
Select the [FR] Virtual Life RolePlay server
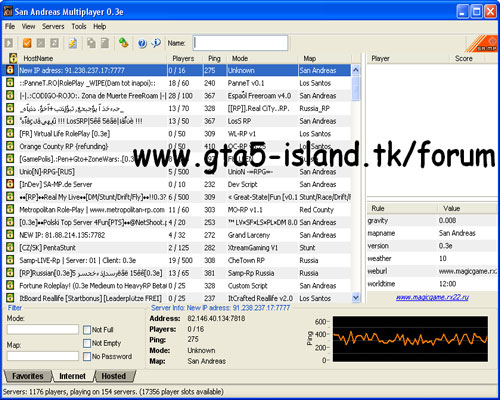point(177,133)
